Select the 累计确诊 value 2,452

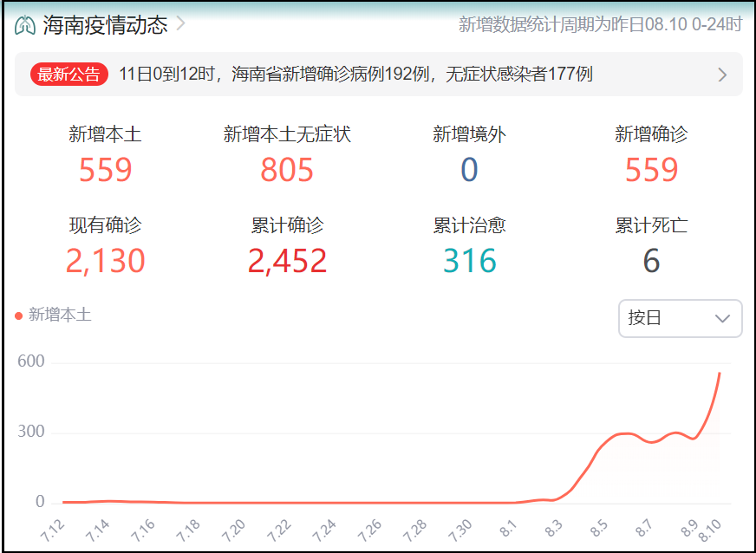pos(287,261)
